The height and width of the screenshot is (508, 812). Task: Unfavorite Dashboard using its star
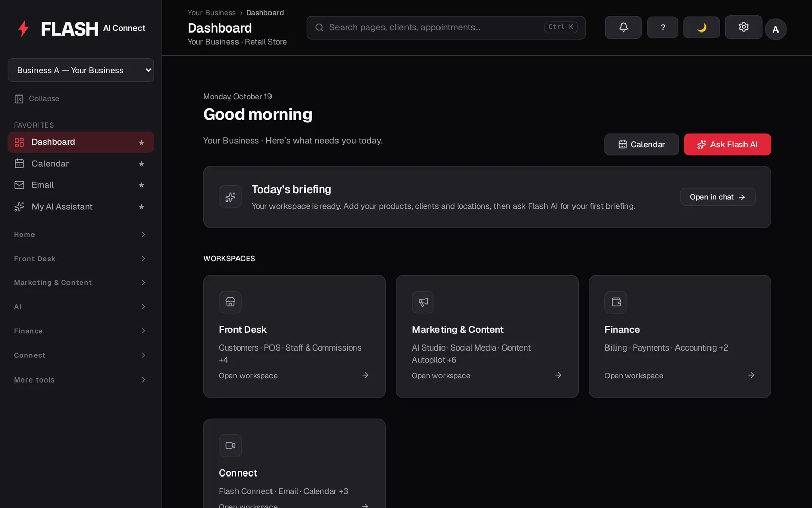141,142
